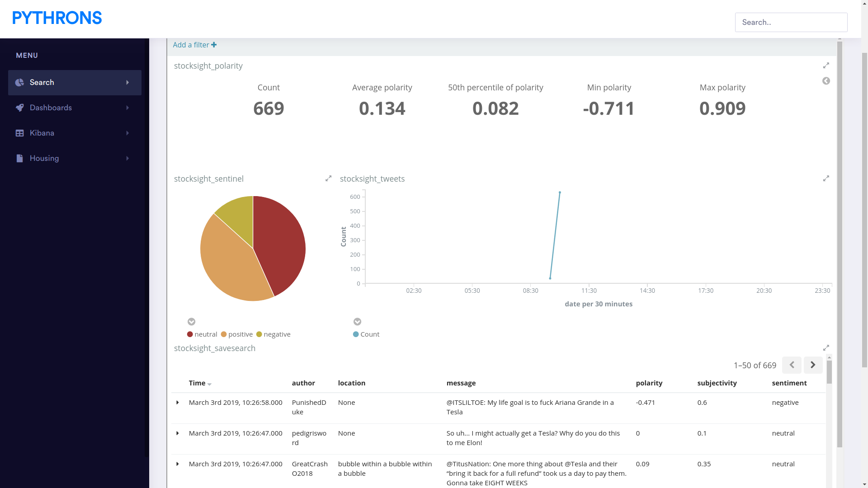This screenshot has height=488, width=868.
Task: Click the negative legend color dot
Action: tap(259, 334)
